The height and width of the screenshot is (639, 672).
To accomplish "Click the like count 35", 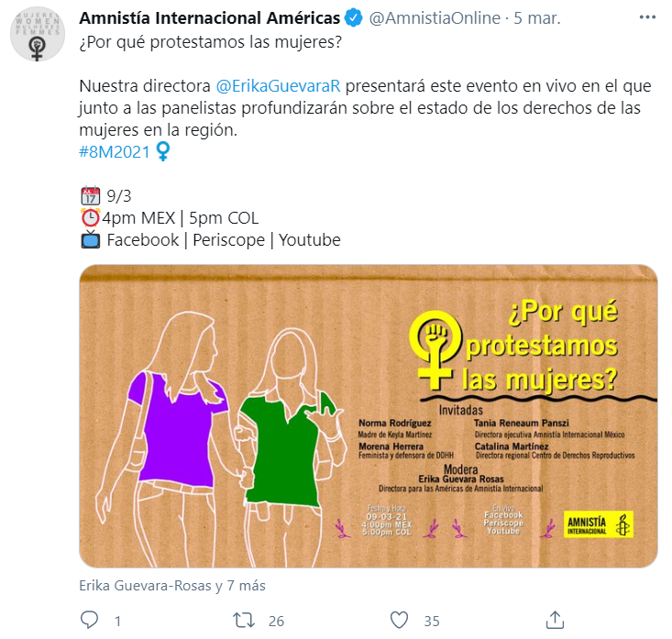I will (432, 621).
